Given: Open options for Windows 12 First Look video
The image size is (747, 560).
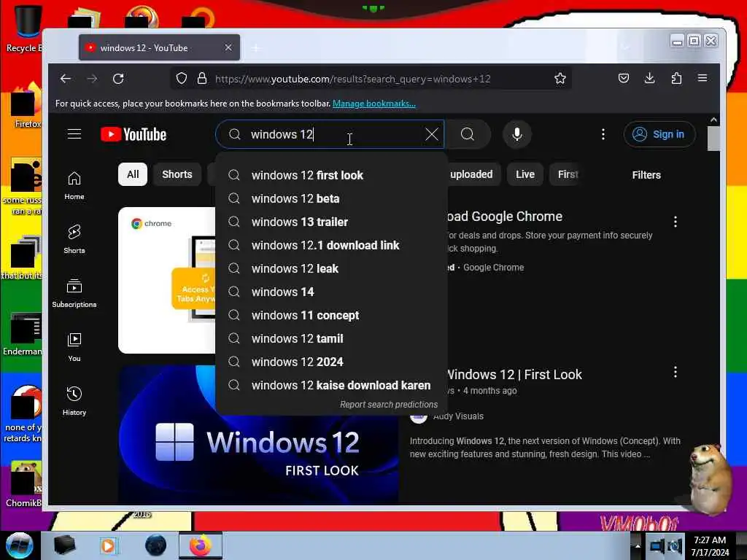Looking at the screenshot, I should click(675, 373).
